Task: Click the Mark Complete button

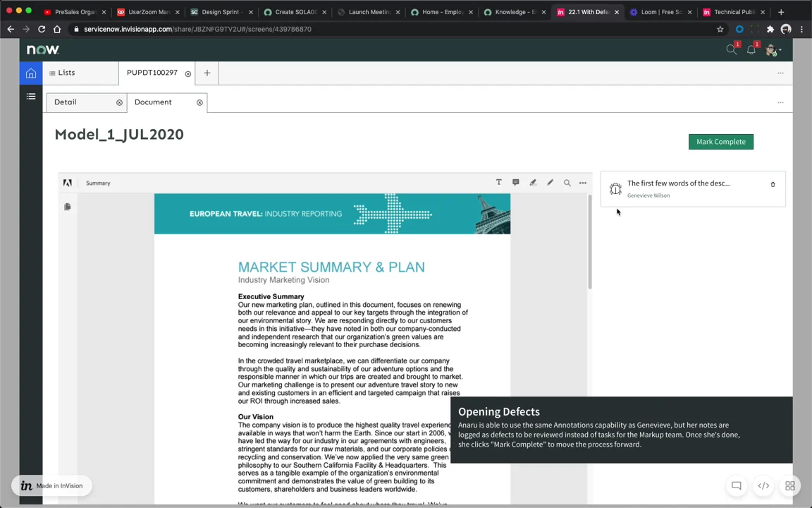Action: [721, 142]
